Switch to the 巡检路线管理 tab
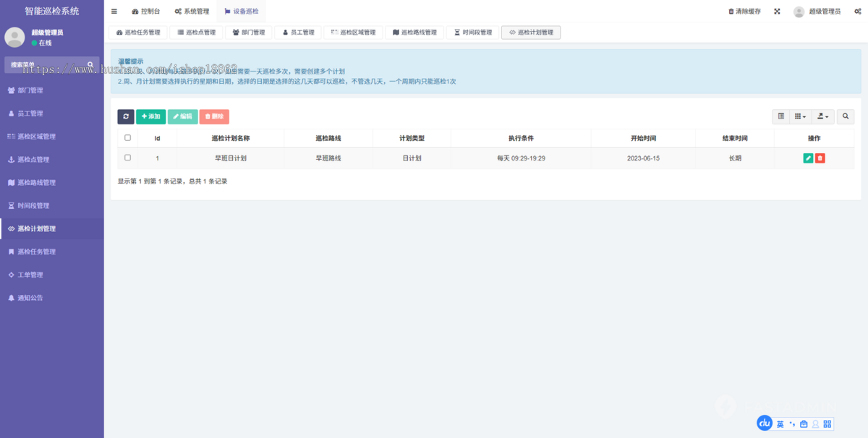The height and width of the screenshot is (438, 868). (x=415, y=32)
